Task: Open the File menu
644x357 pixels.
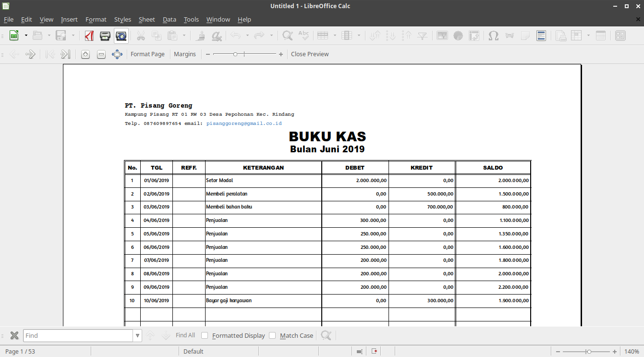Action: tap(9, 19)
